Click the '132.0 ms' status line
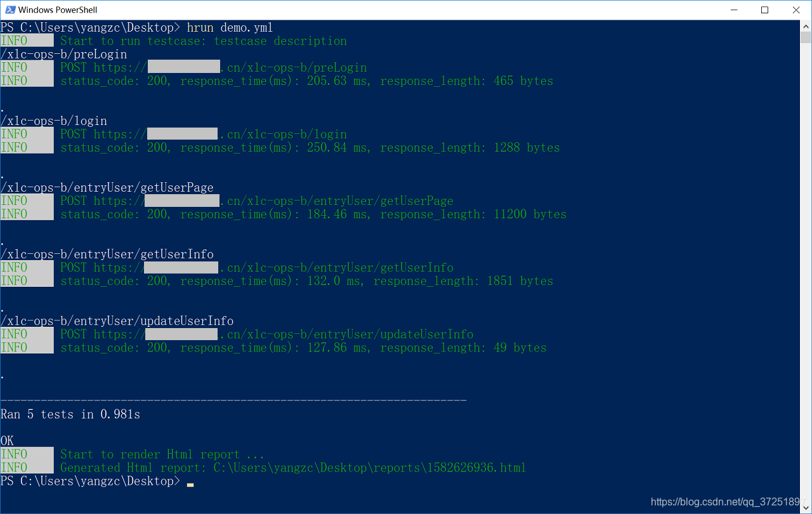Image resolution: width=812 pixels, height=514 pixels. point(306,280)
